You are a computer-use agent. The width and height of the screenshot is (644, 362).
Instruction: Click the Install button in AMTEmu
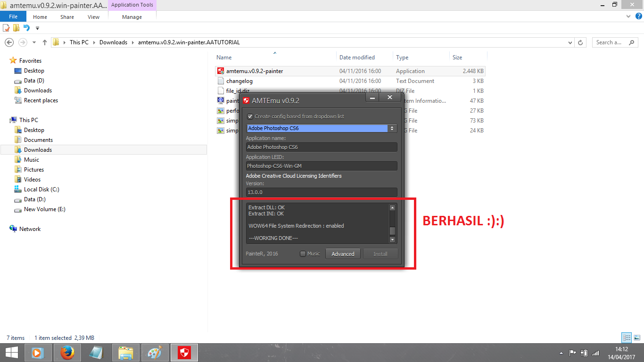(x=380, y=254)
